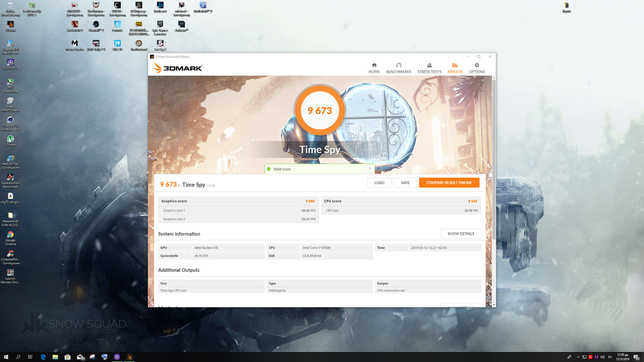Open the Google Chrome desktop icon

point(10,238)
